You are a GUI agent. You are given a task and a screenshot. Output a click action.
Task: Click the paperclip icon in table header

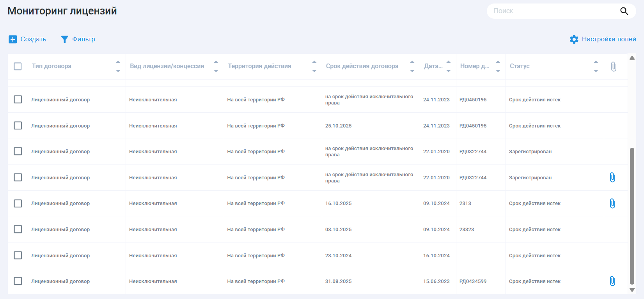[614, 67]
